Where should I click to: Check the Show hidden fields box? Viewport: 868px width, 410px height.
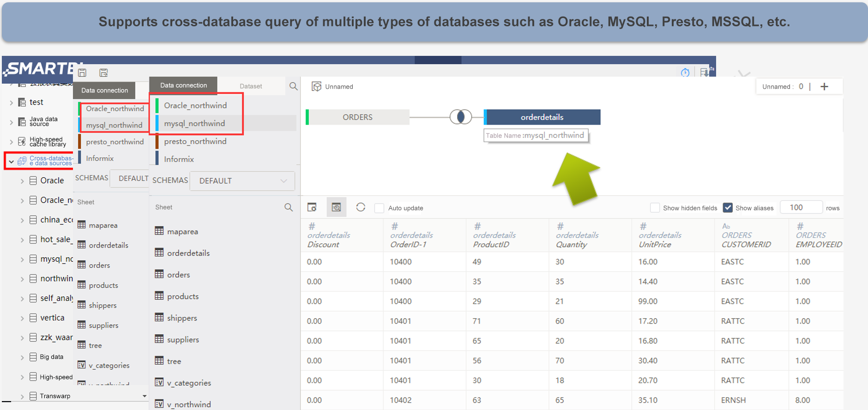(655, 208)
